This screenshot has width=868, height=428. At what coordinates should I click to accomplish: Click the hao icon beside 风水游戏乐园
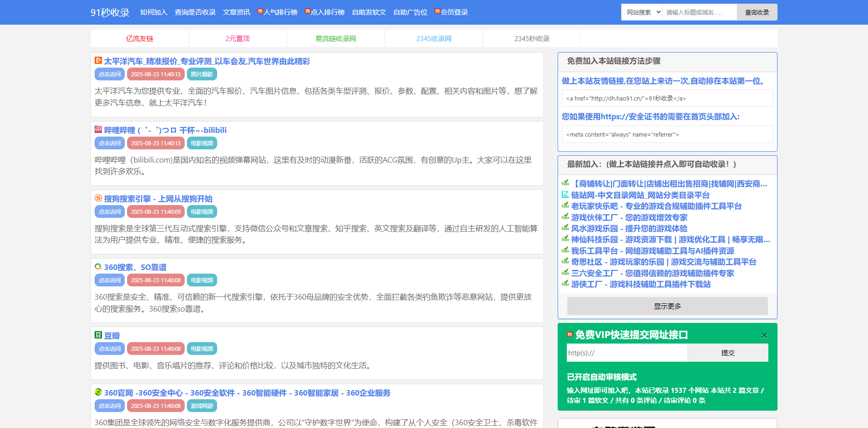click(565, 228)
